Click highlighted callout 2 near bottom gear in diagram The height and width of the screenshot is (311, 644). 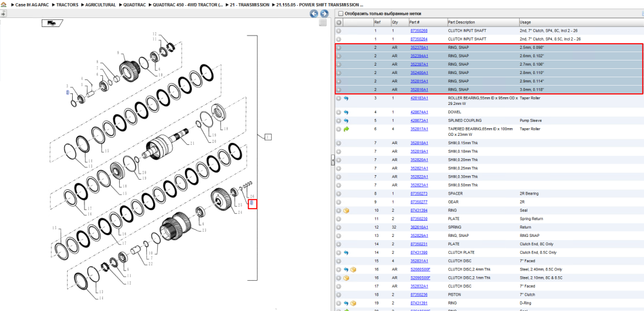click(252, 203)
